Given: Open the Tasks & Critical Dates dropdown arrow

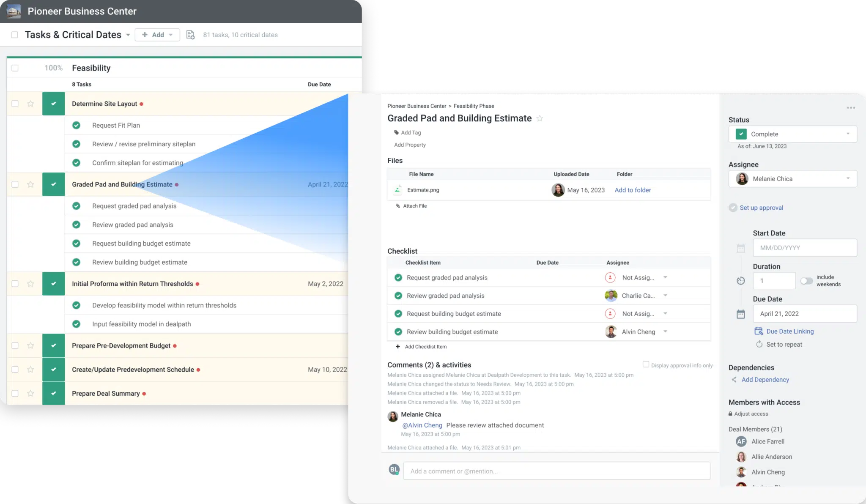Looking at the screenshot, I should click(x=128, y=35).
